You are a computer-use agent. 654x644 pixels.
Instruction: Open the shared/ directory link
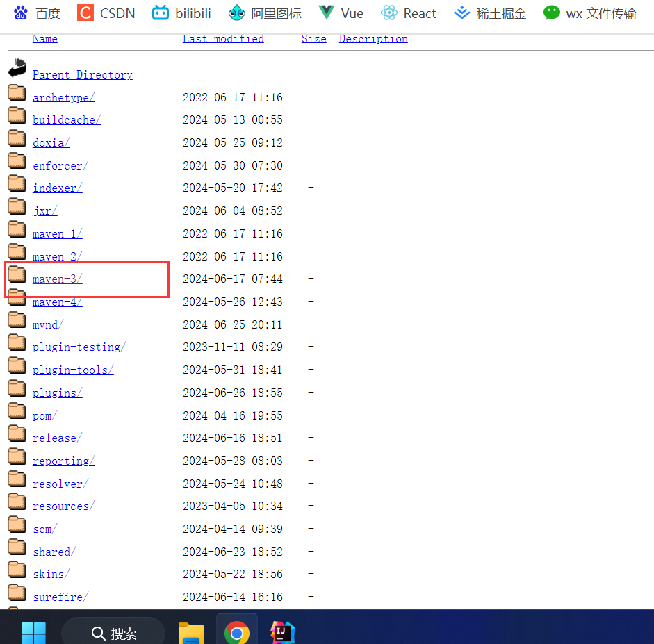54,552
